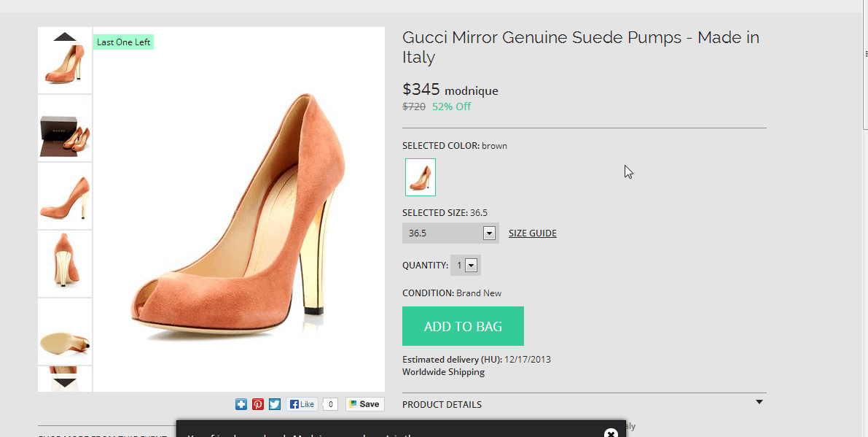The height and width of the screenshot is (437, 868).
Task: View the Gucci shoe box thumbnail
Action: pyautogui.click(x=65, y=130)
